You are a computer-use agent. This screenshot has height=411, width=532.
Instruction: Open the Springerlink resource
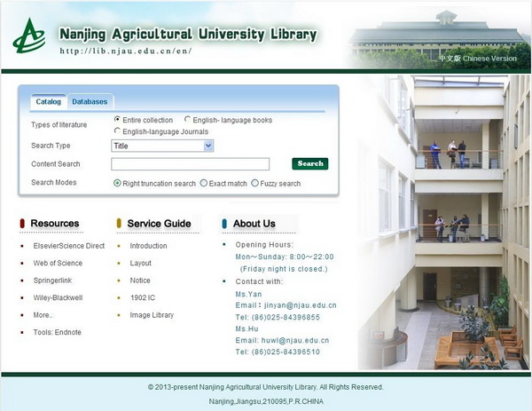pos(52,281)
